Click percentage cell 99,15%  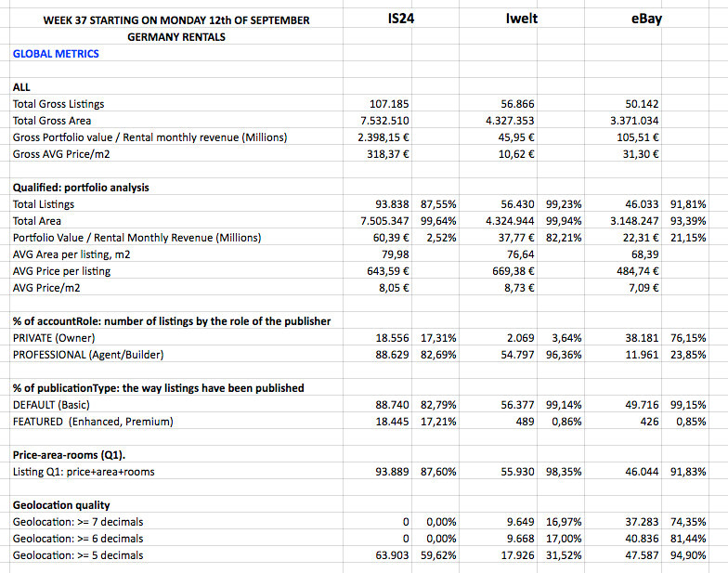pyautogui.click(x=688, y=405)
